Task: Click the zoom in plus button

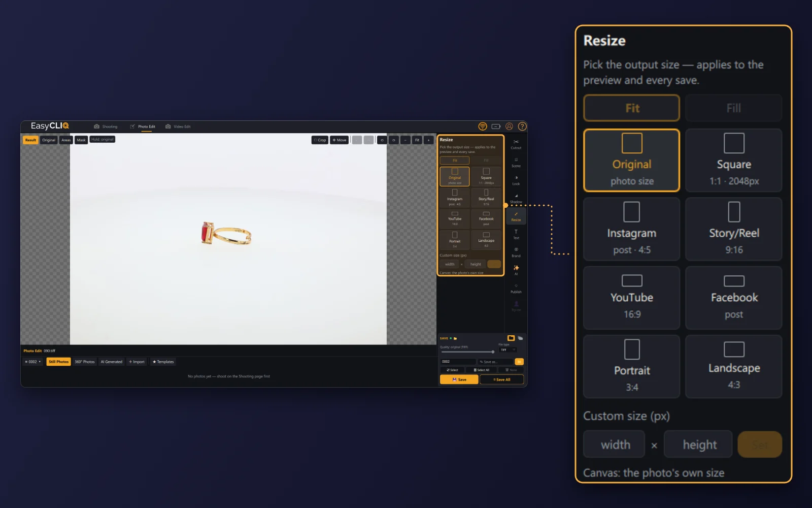Action: [x=429, y=140]
